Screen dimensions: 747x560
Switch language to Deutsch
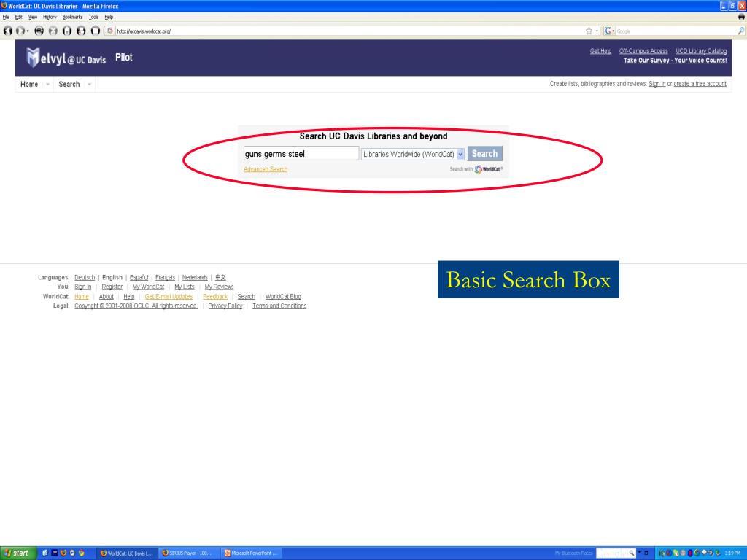85,278
